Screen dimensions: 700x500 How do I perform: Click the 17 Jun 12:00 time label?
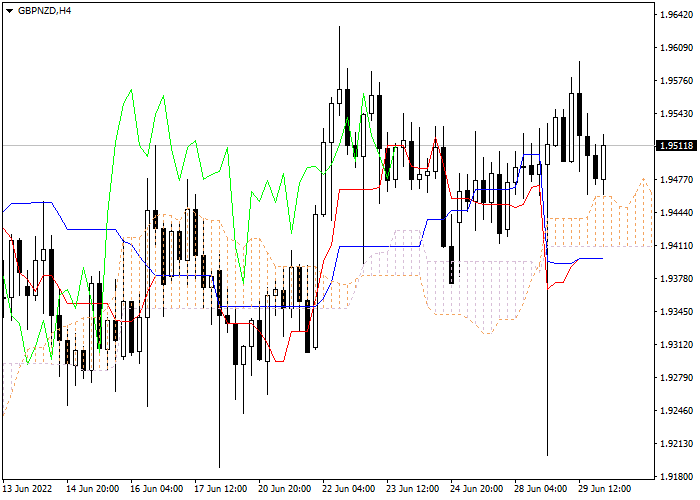221,489
